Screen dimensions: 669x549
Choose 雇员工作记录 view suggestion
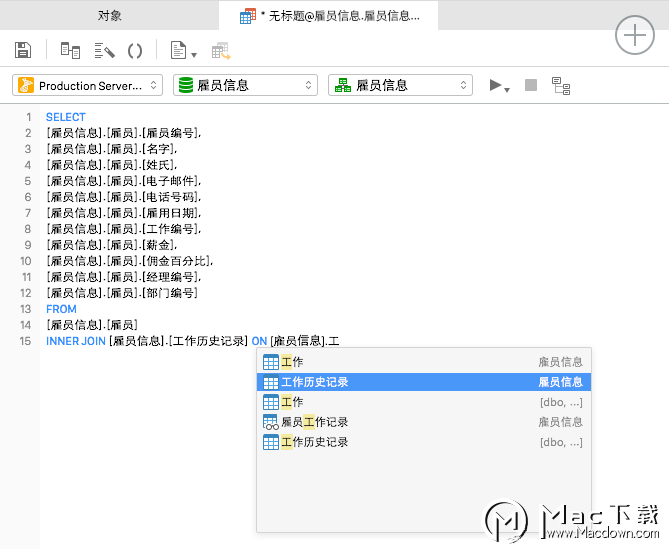pyautogui.click(x=424, y=422)
